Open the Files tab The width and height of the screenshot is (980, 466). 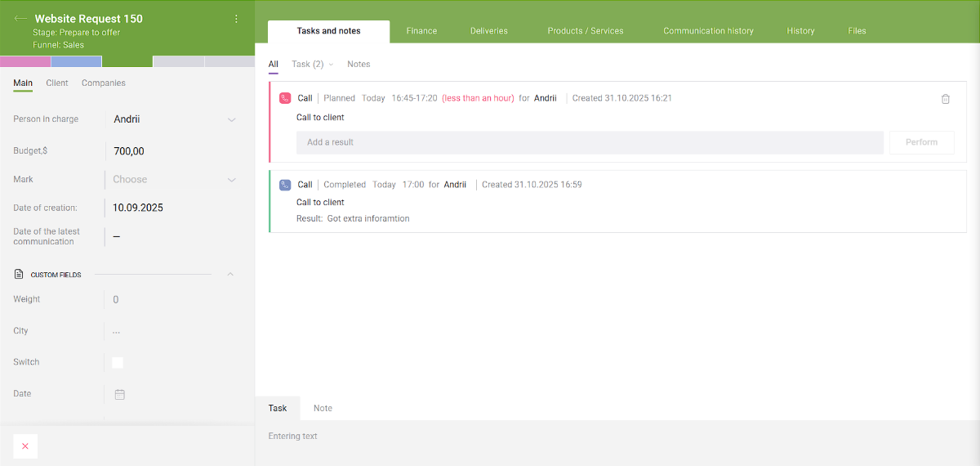[x=857, y=31]
